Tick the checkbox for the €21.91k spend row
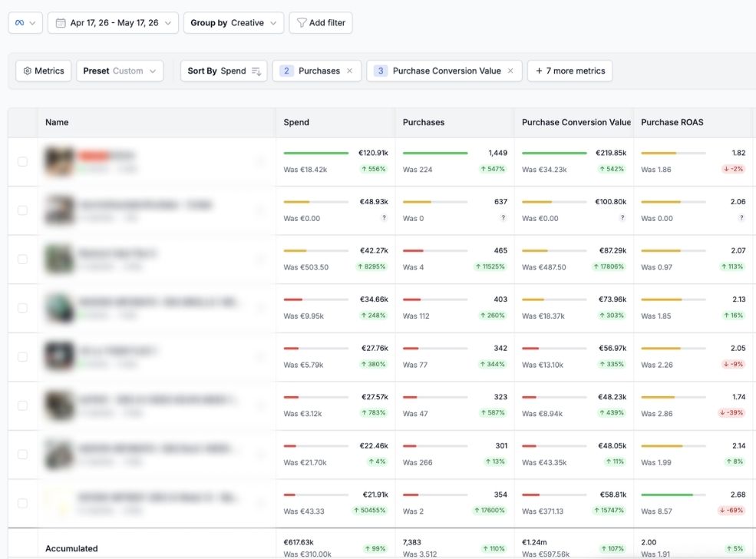The width and height of the screenshot is (756, 559). pos(23,503)
